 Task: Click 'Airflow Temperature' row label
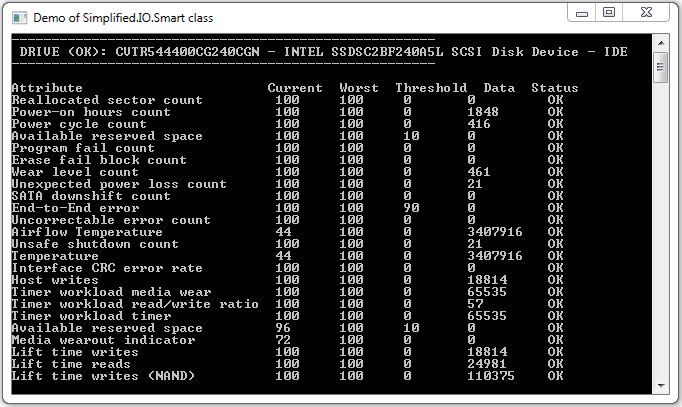[87, 232]
